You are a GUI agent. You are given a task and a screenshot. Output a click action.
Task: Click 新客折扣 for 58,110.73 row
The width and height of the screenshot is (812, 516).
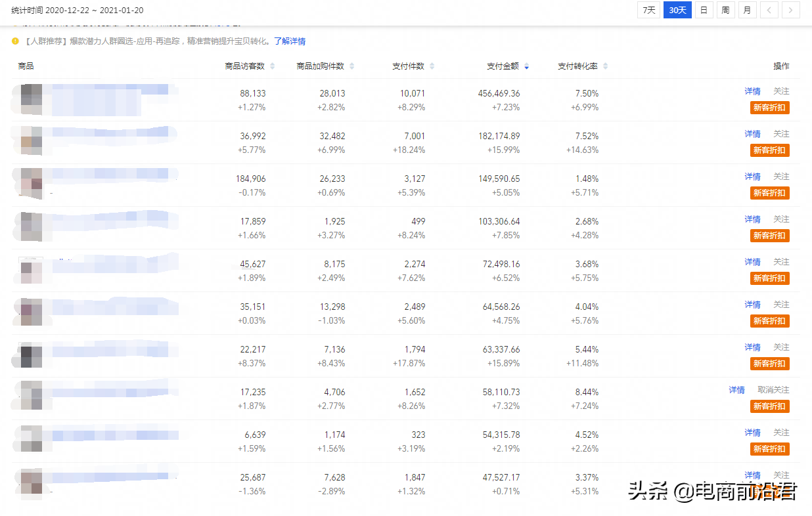click(770, 406)
